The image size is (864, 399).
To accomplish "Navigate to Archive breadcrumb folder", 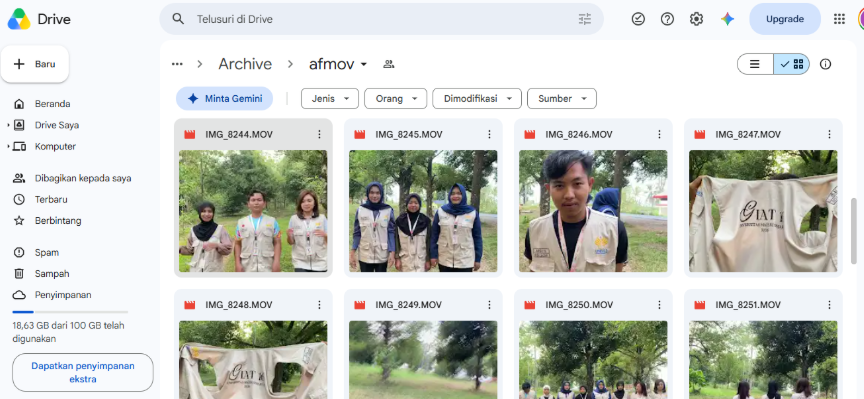I will coord(245,64).
